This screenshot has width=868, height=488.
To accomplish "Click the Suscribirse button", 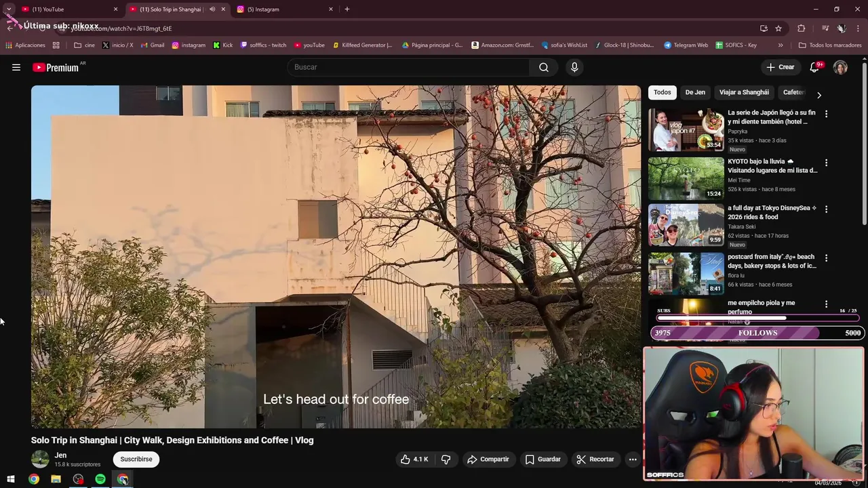I will [x=136, y=459].
